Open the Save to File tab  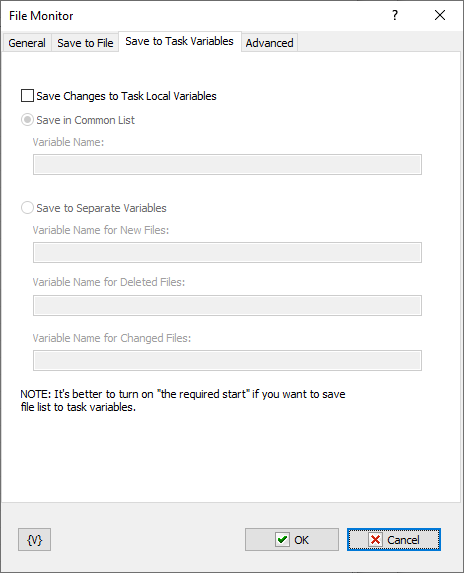pos(85,43)
